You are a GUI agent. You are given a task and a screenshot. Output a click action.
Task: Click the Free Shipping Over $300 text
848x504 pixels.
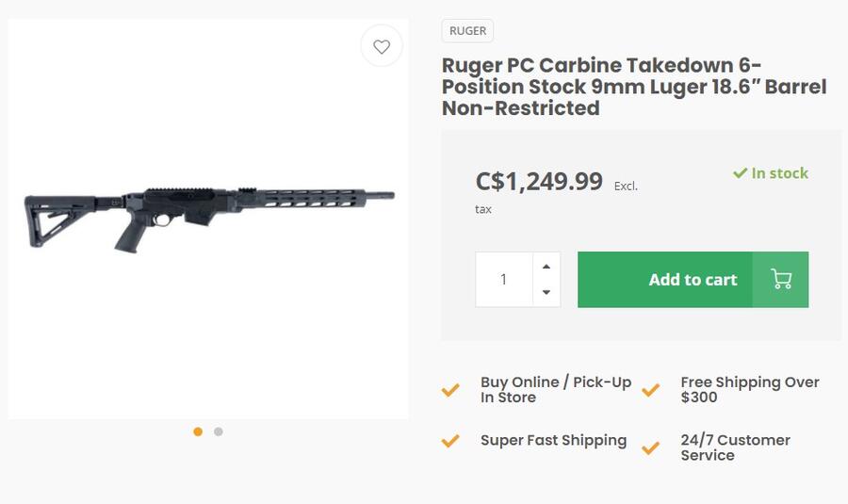tap(750, 390)
